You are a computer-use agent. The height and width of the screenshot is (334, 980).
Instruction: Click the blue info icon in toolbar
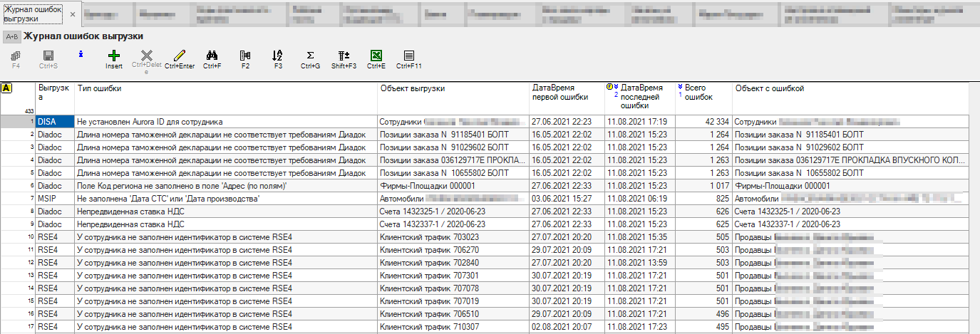pos(81,54)
